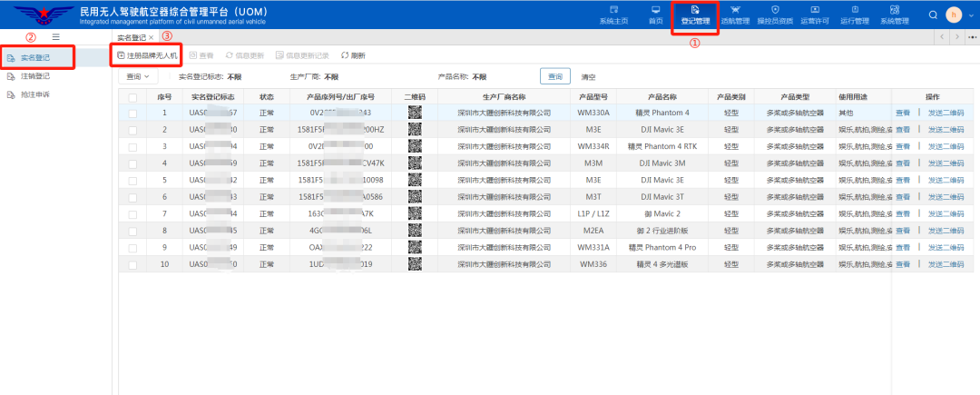Open the 操控员资质 shield icon menu
This screenshot has height=395, width=980.
tap(775, 15)
